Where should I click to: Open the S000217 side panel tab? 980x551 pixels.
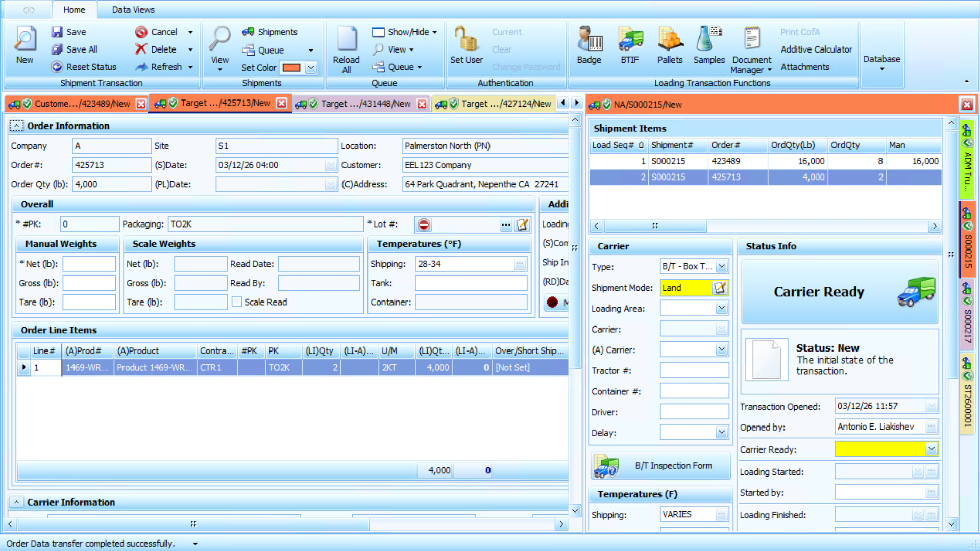pyautogui.click(x=967, y=315)
